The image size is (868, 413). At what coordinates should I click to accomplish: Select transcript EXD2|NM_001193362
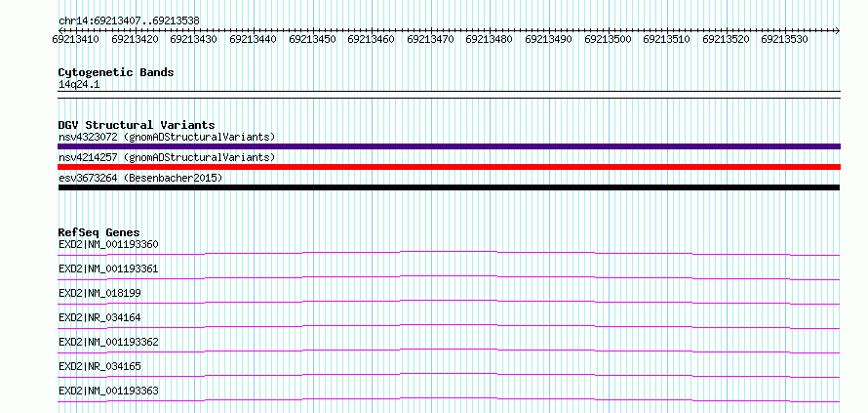click(x=108, y=342)
